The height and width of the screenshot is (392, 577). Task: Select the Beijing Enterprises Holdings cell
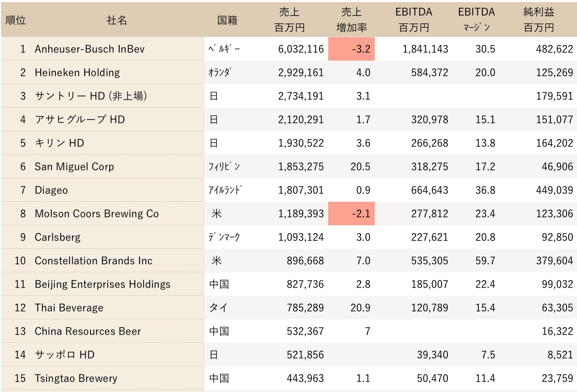click(x=102, y=284)
